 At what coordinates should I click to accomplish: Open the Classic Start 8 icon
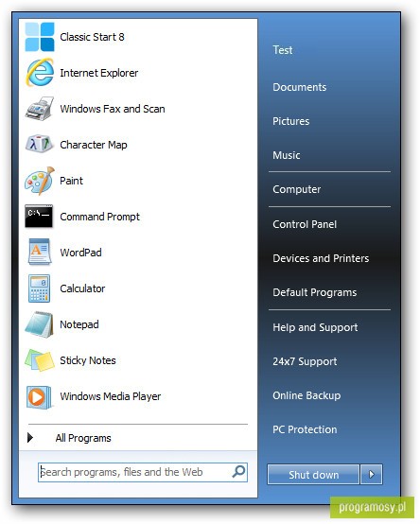coord(40,37)
